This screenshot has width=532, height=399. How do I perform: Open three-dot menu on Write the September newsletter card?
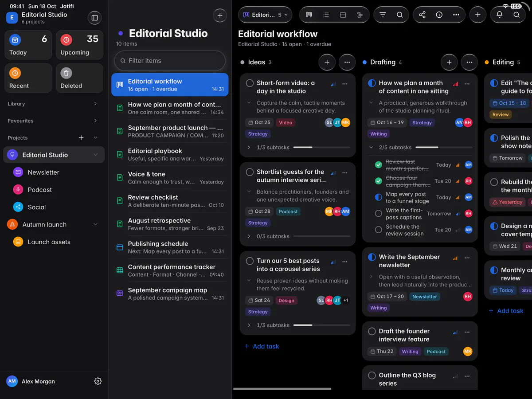pyautogui.click(x=467, y=258)
